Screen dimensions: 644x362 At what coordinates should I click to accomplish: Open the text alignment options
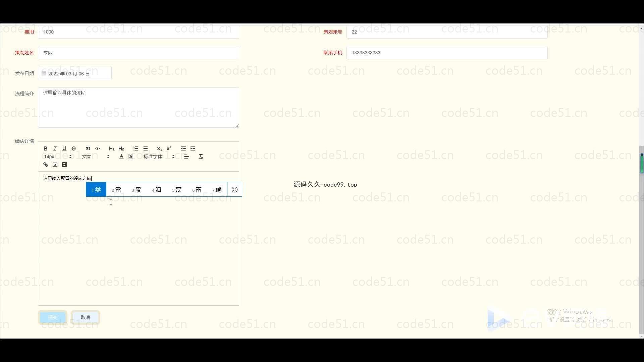186,157
